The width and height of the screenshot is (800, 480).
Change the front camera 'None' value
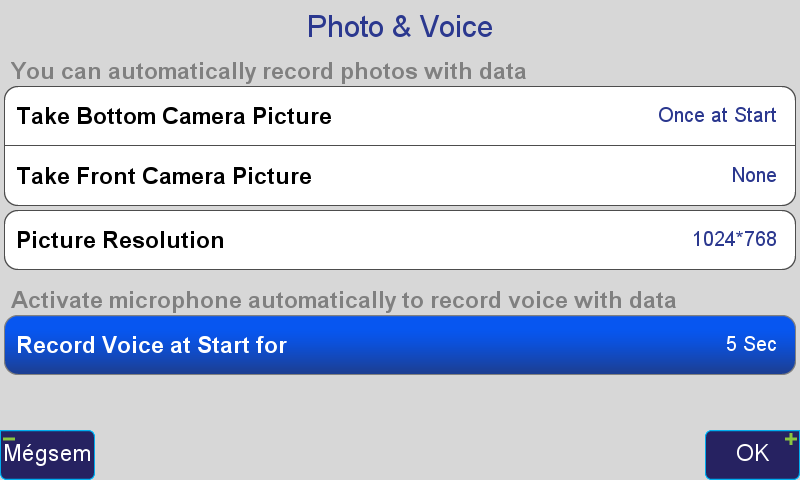coord(753,175)
